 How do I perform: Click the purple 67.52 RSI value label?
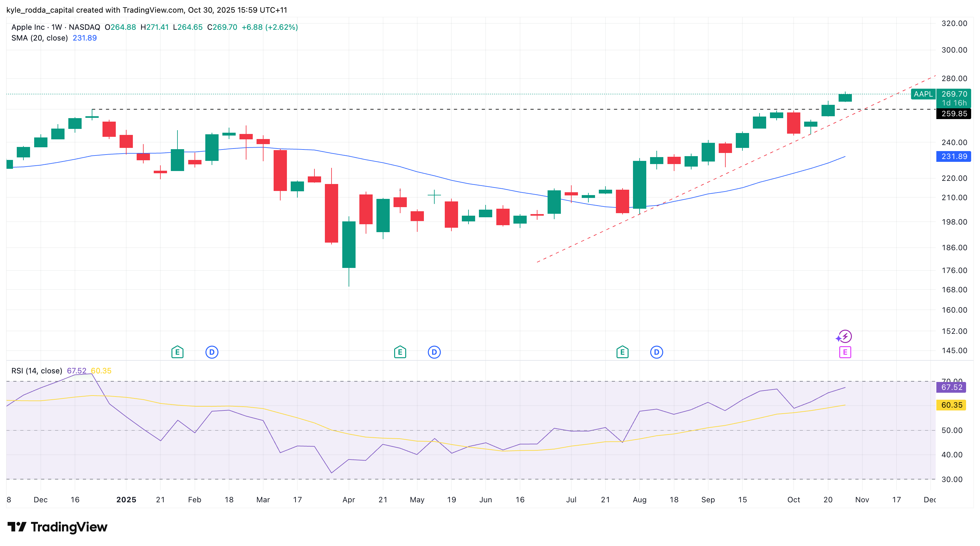pos(952,387)
